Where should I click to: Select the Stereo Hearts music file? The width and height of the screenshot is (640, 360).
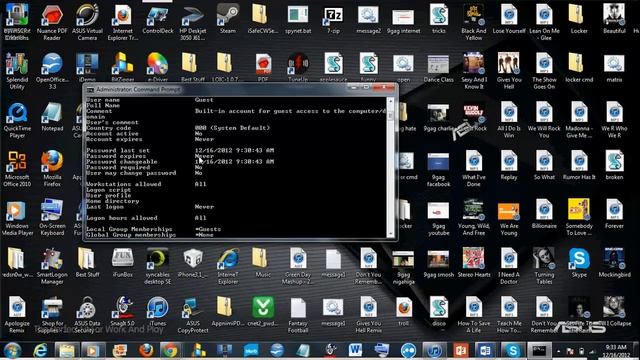coord(474,263)
